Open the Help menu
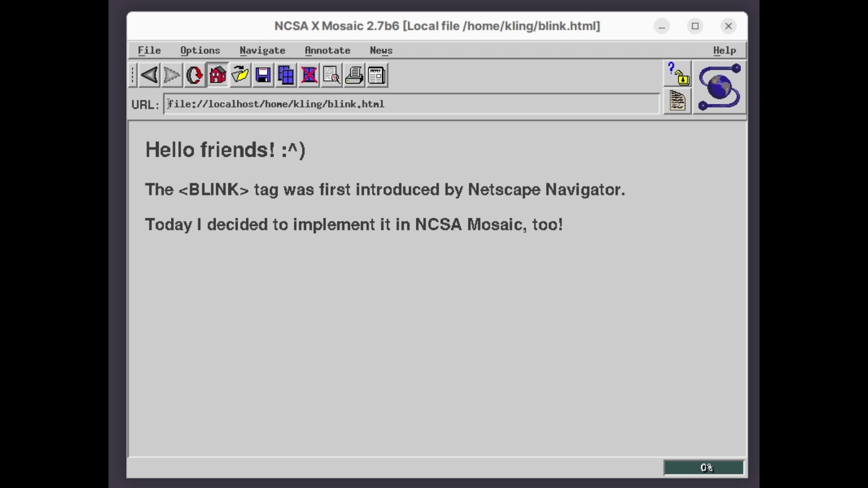 (x=724, y=50)
